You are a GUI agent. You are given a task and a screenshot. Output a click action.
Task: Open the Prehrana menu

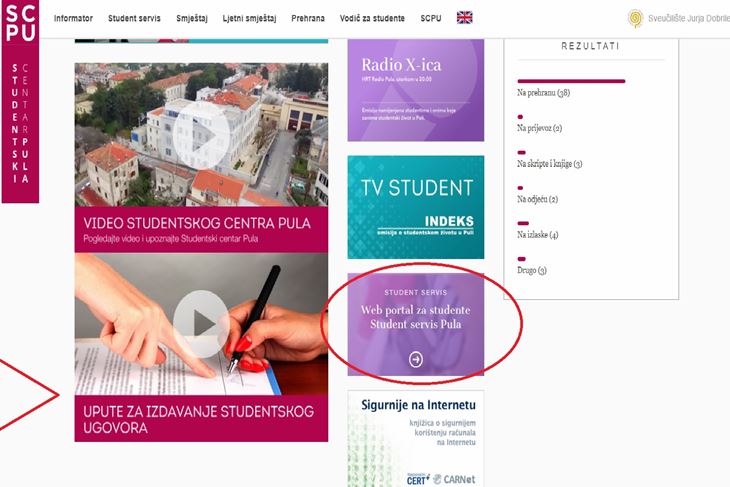(x=308, y=19)
